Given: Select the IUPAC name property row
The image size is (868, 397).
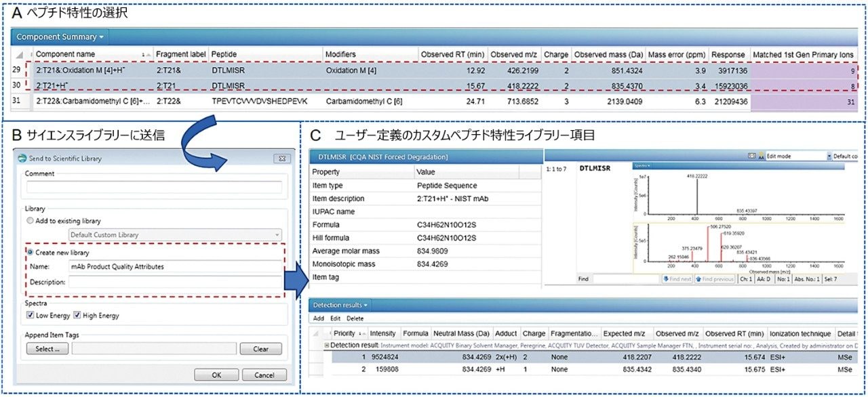Looking at the screenshot, I should 425,211.
